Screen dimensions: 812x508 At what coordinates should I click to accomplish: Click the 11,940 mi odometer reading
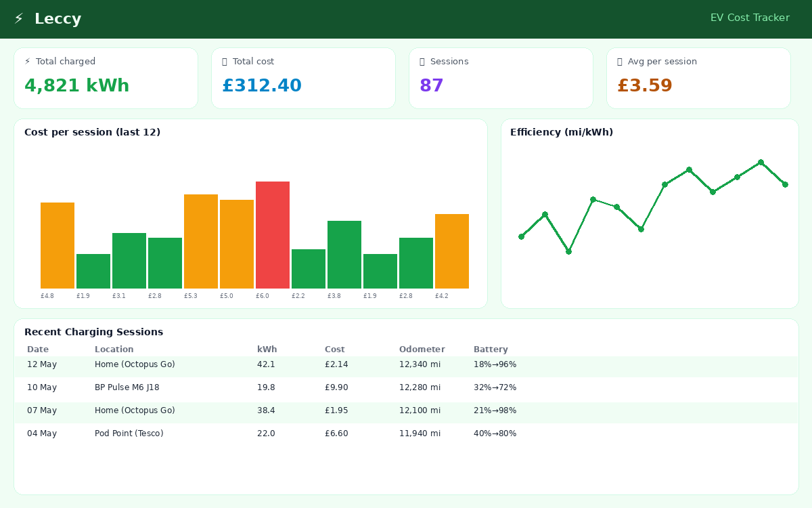[x=420, y=433]
